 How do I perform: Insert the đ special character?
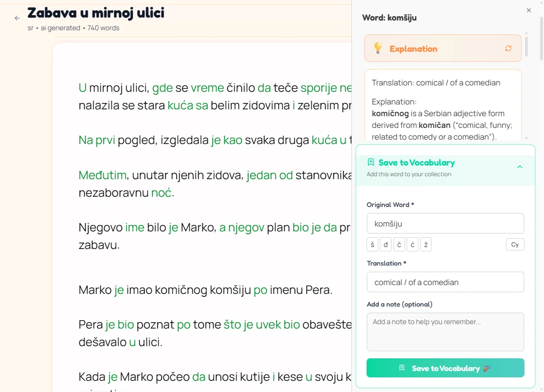(386, 244)
